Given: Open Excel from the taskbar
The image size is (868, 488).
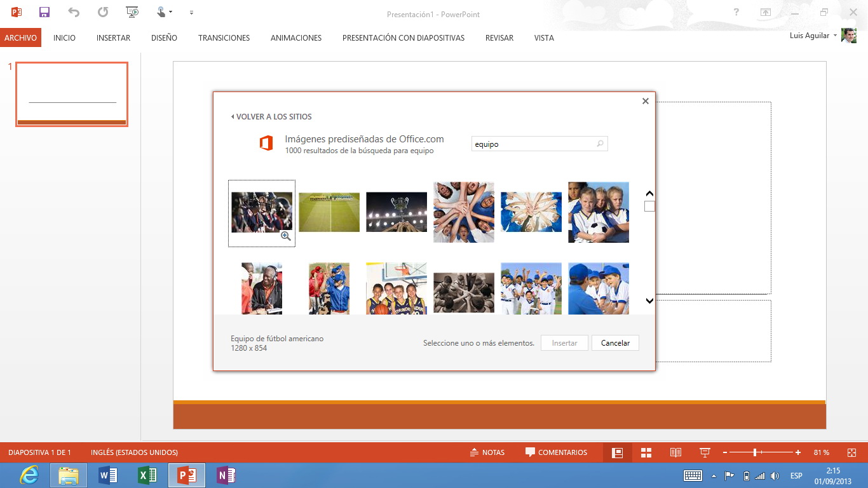Looking at the screenshot, I should (x=147, y=475).
